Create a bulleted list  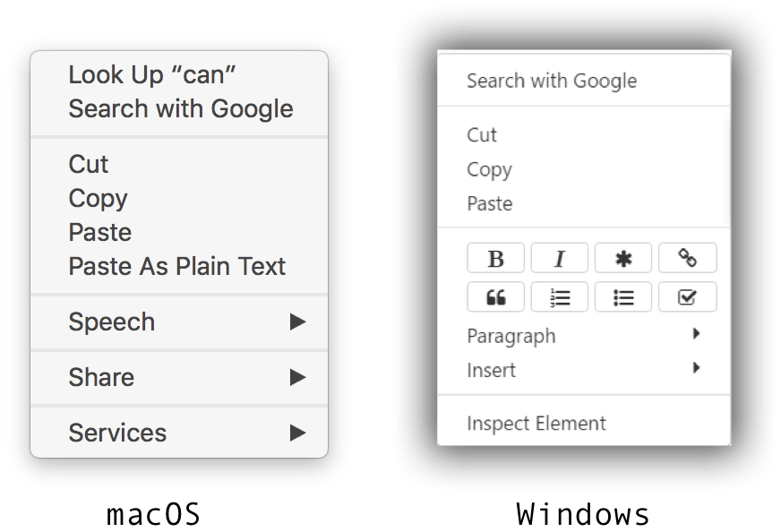pos(623,297)
